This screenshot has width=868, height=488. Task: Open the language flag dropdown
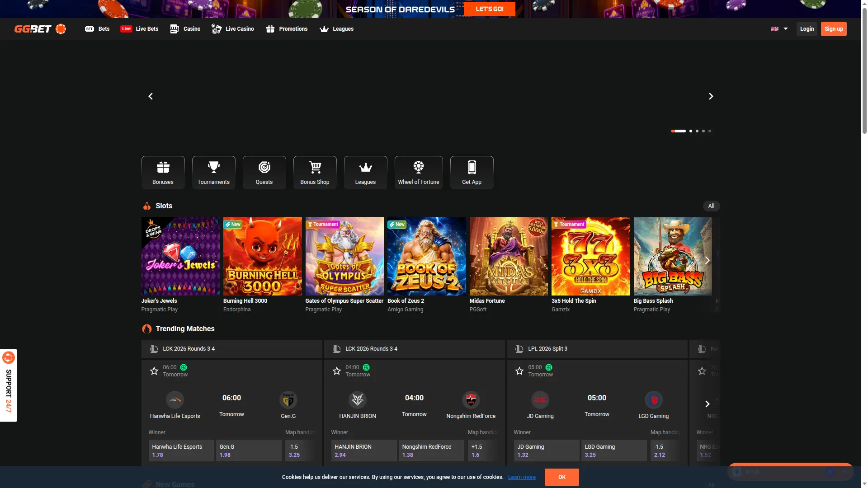[x=779, y=29]
